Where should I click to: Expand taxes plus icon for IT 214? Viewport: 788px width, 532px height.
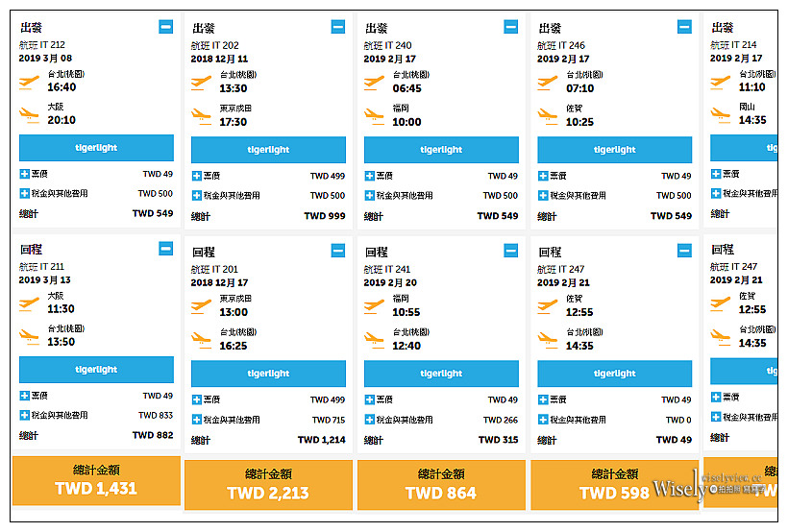pyautogui.click(x=716, y=193)
